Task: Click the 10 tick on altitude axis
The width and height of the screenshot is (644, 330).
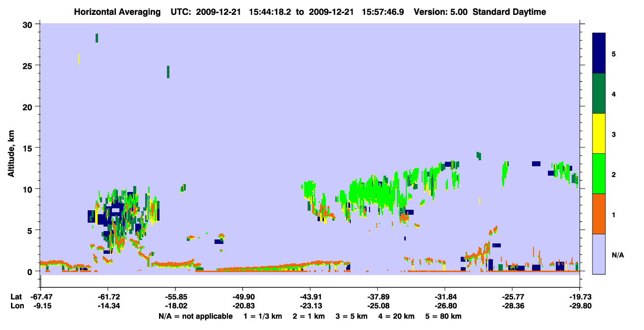Action: point(28,189)
